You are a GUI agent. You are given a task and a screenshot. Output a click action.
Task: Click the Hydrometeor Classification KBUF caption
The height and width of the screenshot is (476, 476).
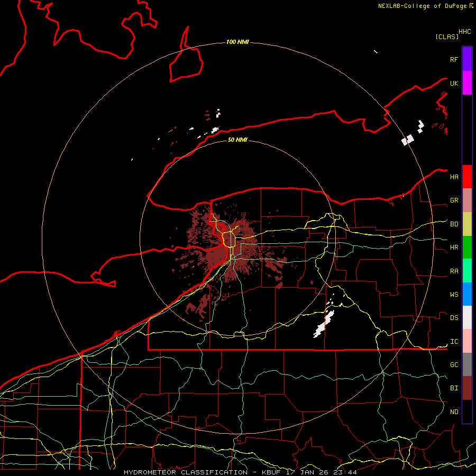point(240,472)
